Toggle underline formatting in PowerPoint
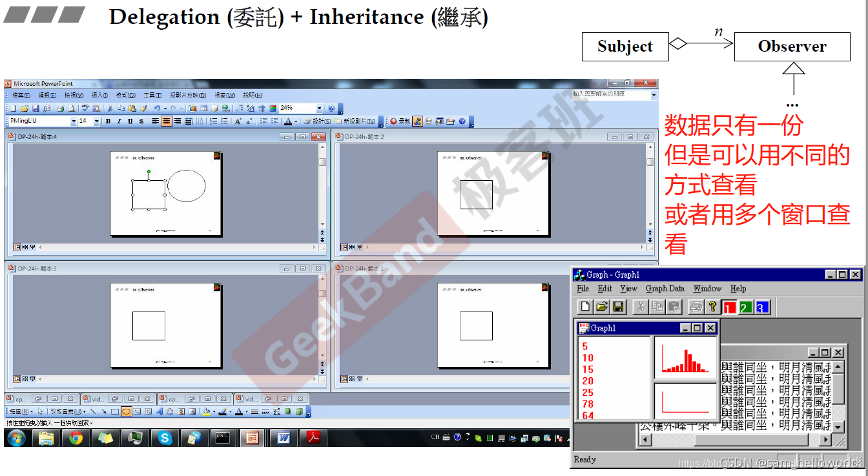The width and height of the screenshot is (868, 476). [130, 120]
